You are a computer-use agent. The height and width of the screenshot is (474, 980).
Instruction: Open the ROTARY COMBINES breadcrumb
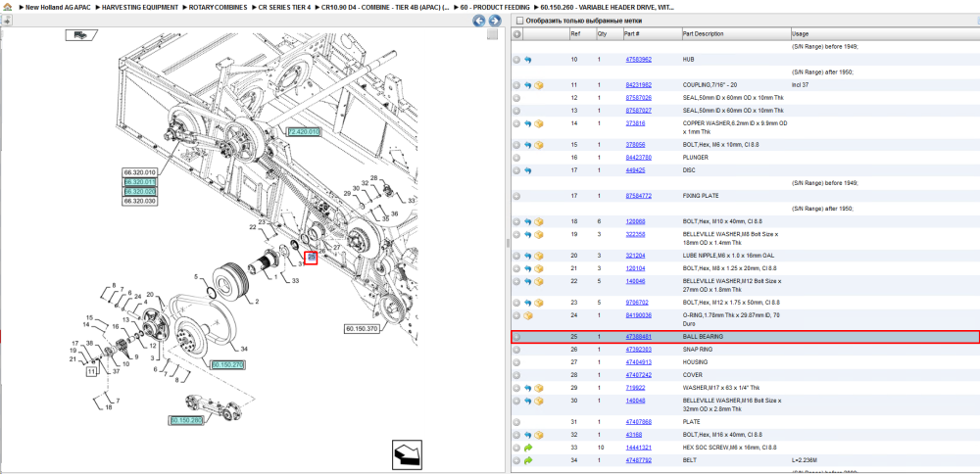pos(219,7)
